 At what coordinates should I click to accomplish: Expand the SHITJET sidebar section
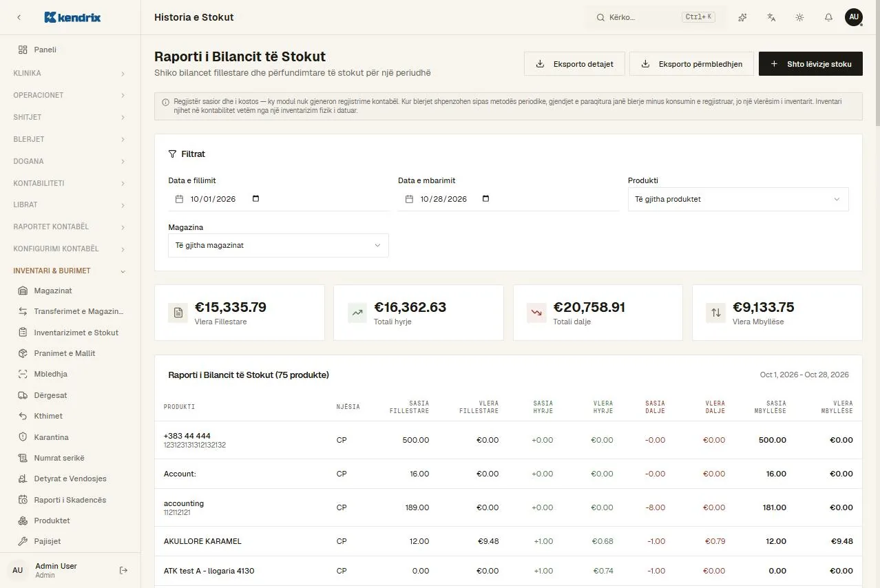point(70,117)
